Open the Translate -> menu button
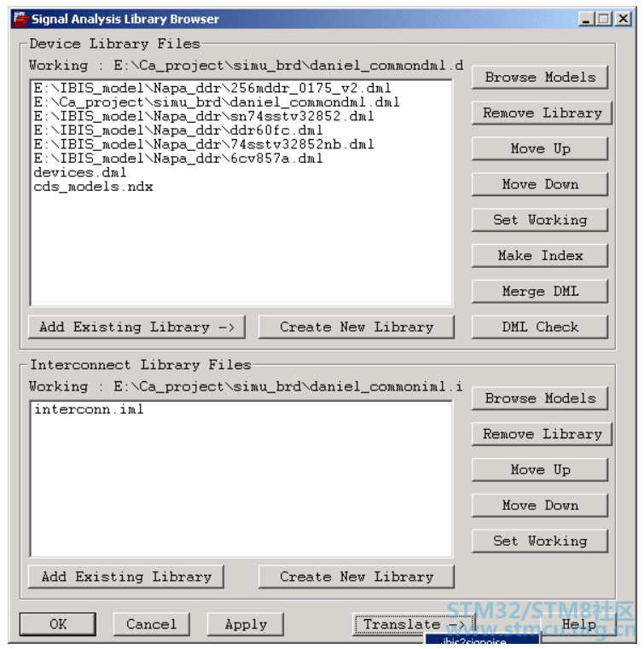 point(414,624)
